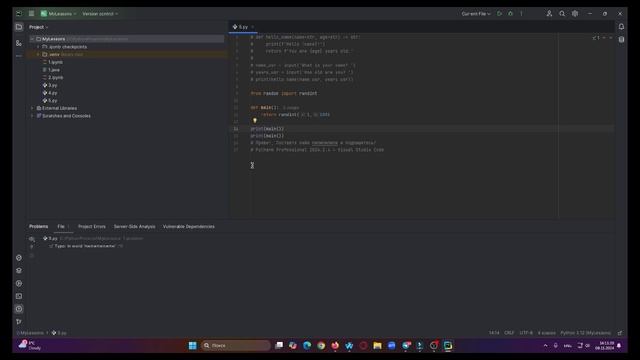Viewport: 640px width, 360px height.
Task: Run the current file with the play icon
Action: [499, 13]
